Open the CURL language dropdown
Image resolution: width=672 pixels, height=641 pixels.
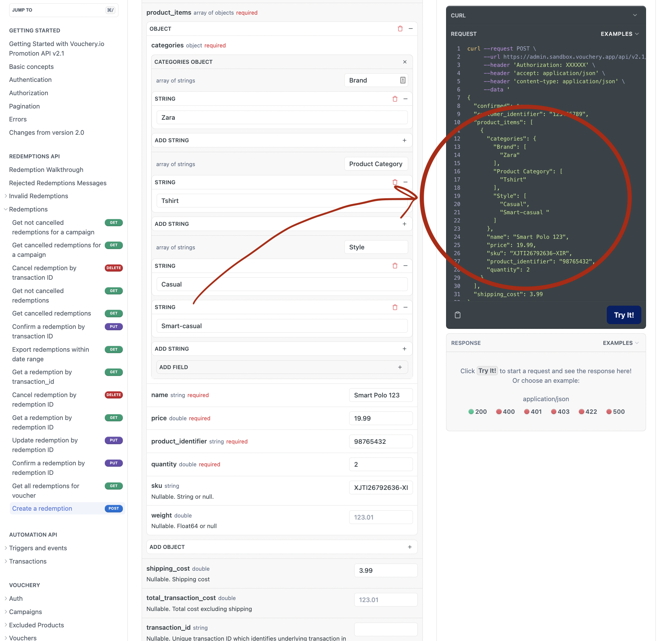click(635, 15)
